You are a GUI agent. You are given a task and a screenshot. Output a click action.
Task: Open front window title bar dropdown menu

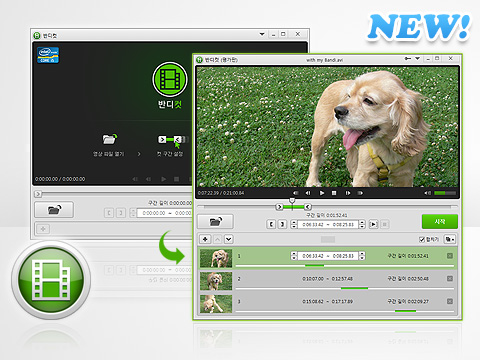[417, 59]
